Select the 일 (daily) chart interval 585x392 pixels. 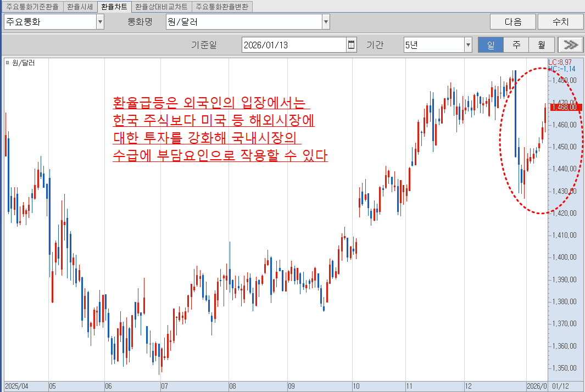tap(491, 45)
